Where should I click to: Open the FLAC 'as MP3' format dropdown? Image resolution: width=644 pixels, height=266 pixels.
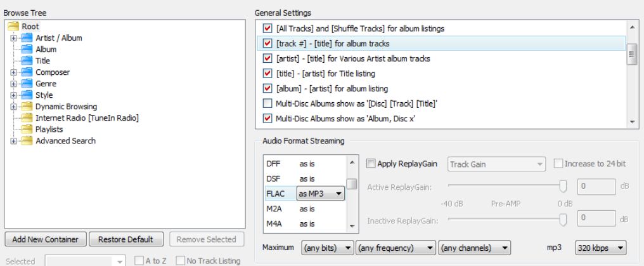pyautogui.click(x=321, y=195)
